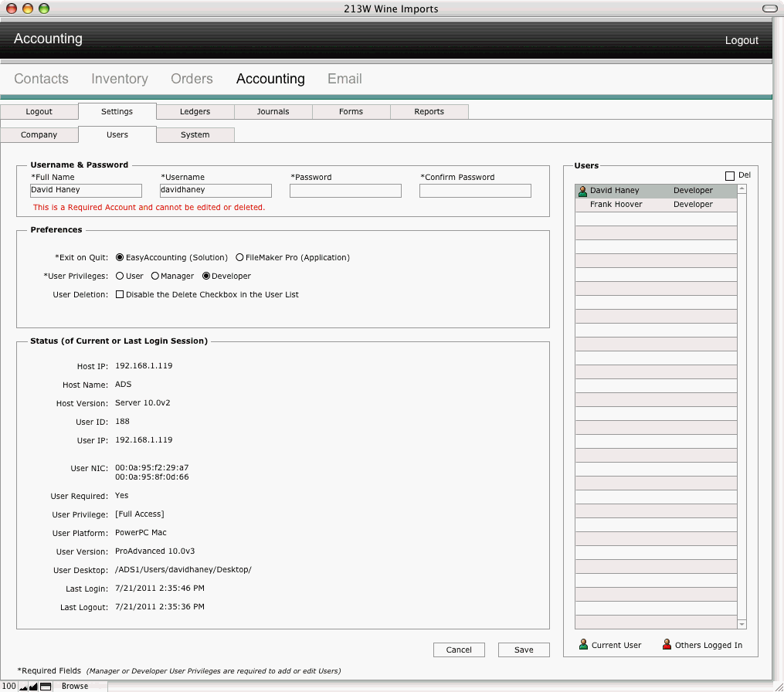Click the Confirm Password input field
Screen dimensions: 784x692
pos(475,191)
